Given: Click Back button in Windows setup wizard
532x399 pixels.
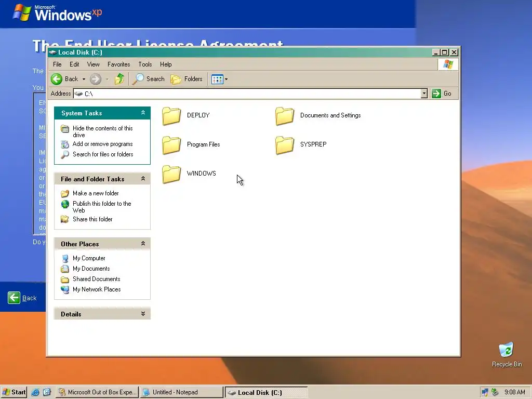Looking at the screenshot, I should point(22,298).
